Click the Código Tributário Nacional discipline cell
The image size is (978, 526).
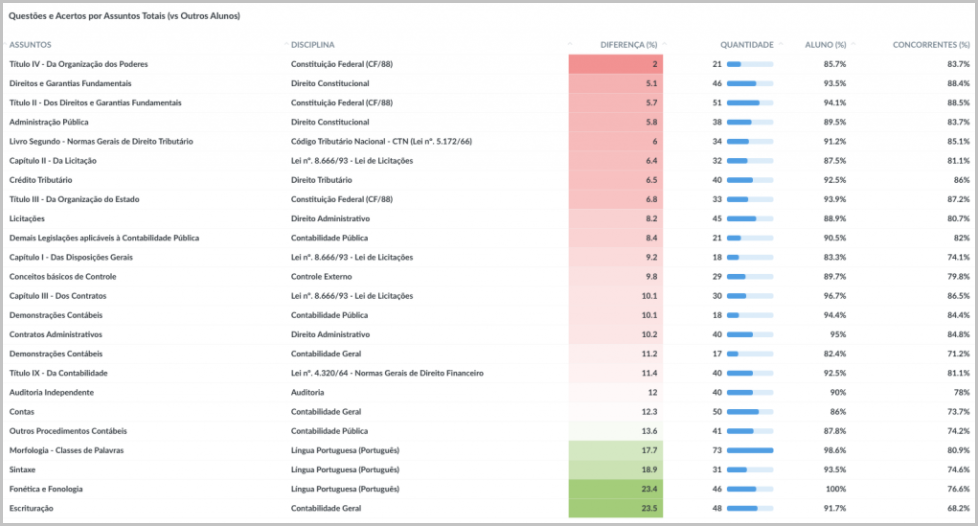pyautogui.click(x=381, y=142)
